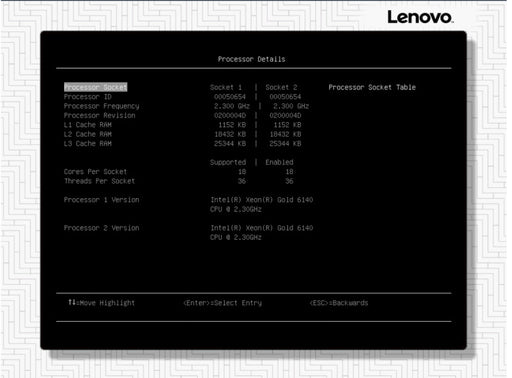Click the Processor 2 Version label

click(x=102, y=228)
